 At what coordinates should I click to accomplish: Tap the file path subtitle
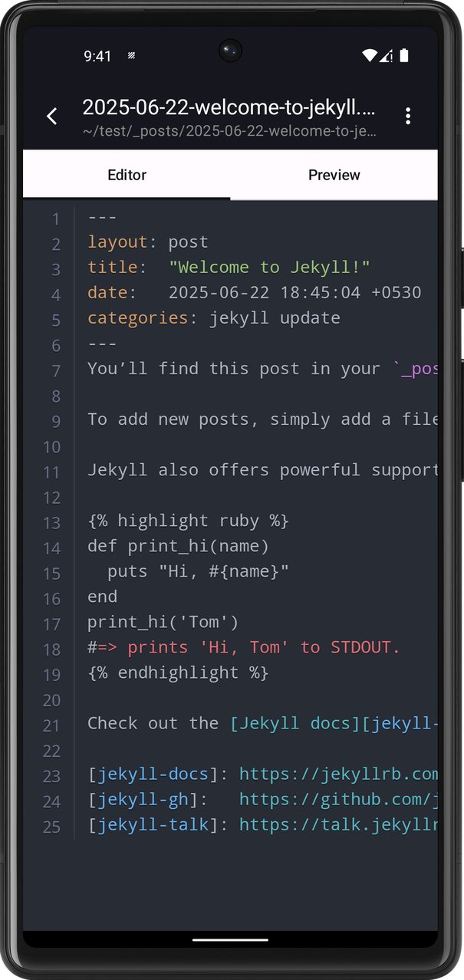coord(229,131)
